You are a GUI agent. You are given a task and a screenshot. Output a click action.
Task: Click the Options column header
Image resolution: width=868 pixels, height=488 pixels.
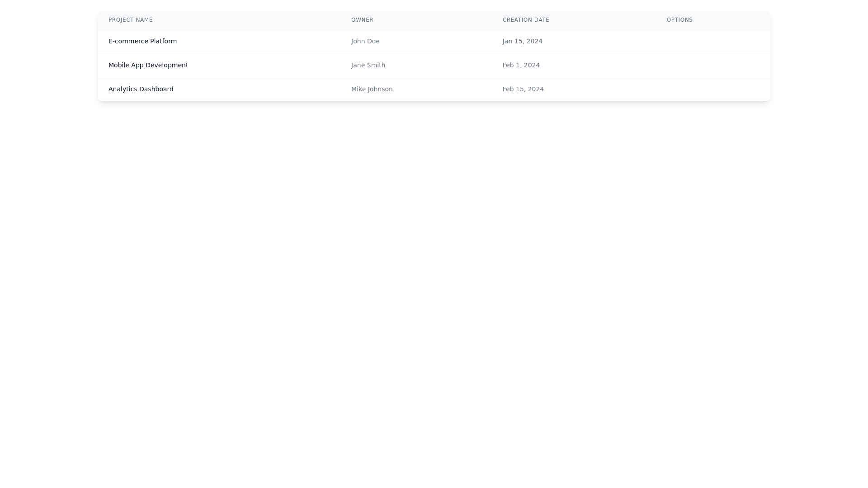pos(679,20)
